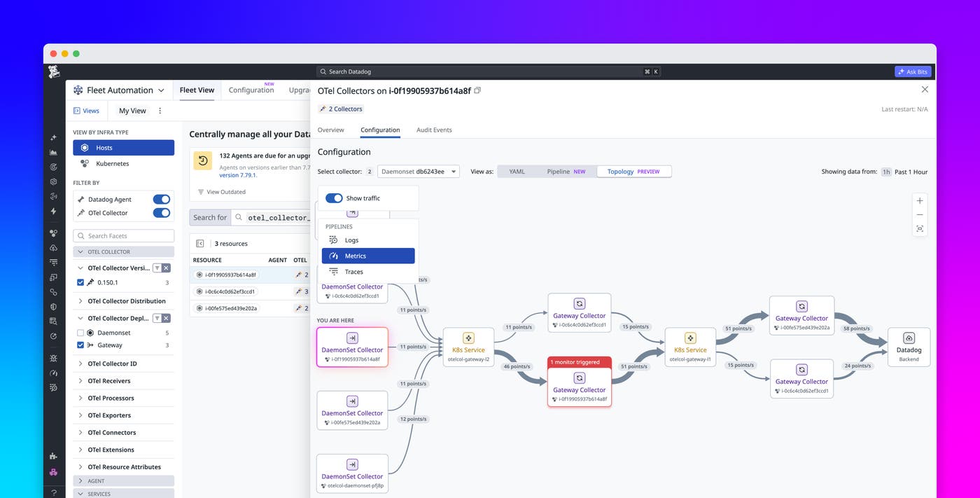Collapse the OTEL COLLECTOR facet group
The height and width of the screenshot is (498, 980).
123,251
